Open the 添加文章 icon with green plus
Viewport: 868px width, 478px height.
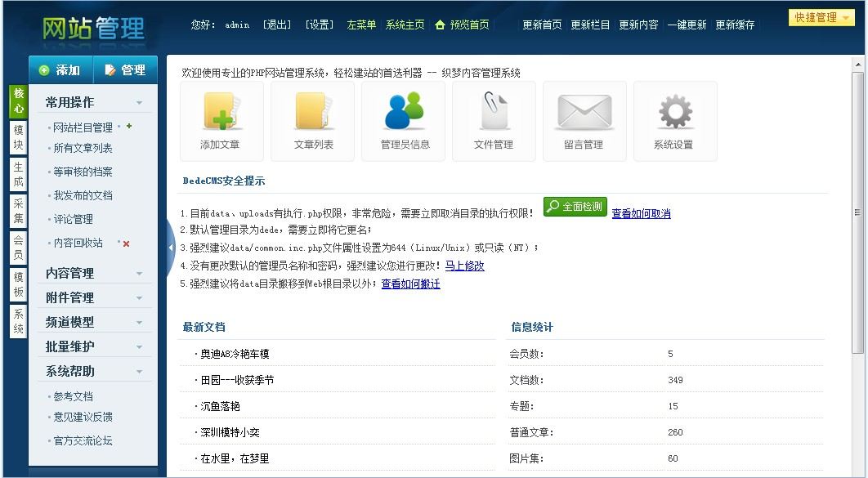pos(221,114)
